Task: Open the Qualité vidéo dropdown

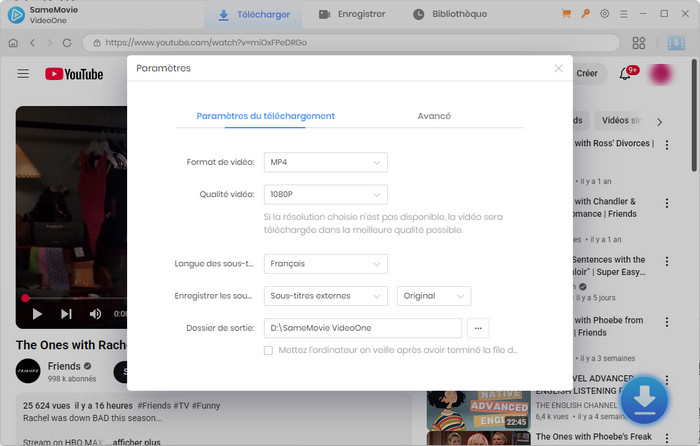Action: [325, 195]
